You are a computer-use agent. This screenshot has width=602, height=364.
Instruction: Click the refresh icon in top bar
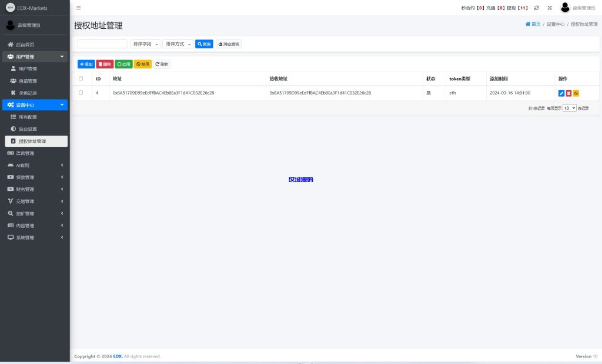click(536, 8)
